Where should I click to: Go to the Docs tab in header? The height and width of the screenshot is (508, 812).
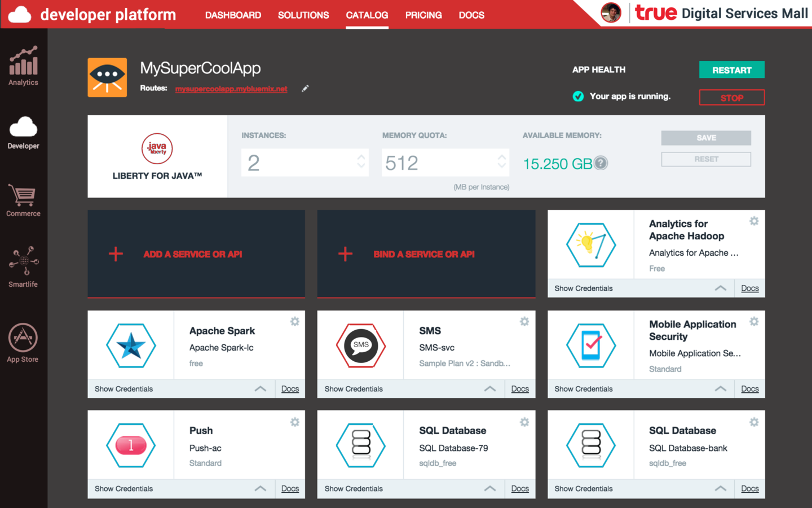point(471,15)
